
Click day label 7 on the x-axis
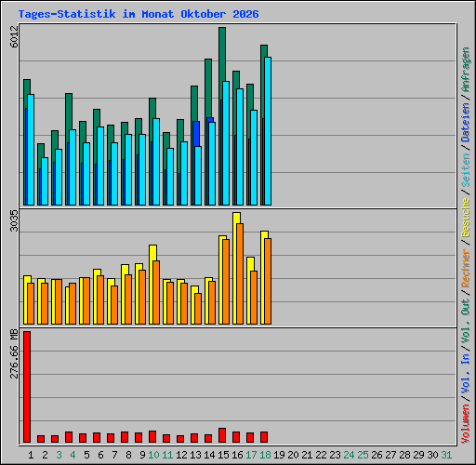click(x=114, y=455)
